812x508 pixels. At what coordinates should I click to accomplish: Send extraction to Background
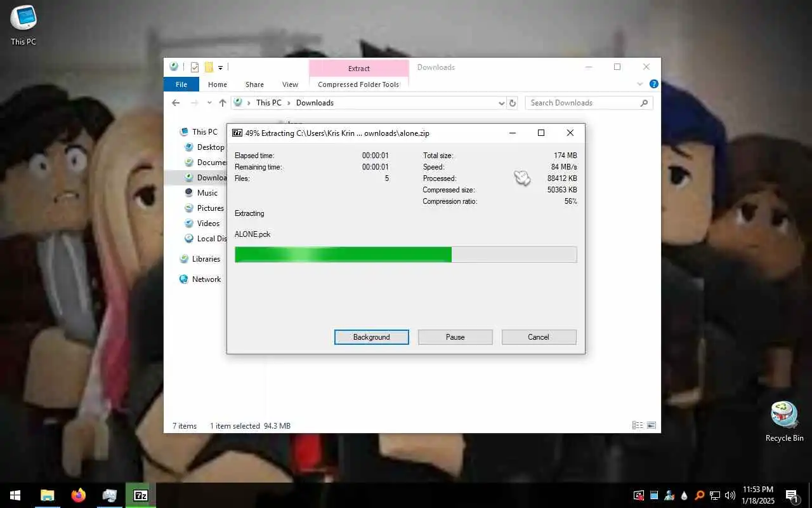click(x=372, y=337)
